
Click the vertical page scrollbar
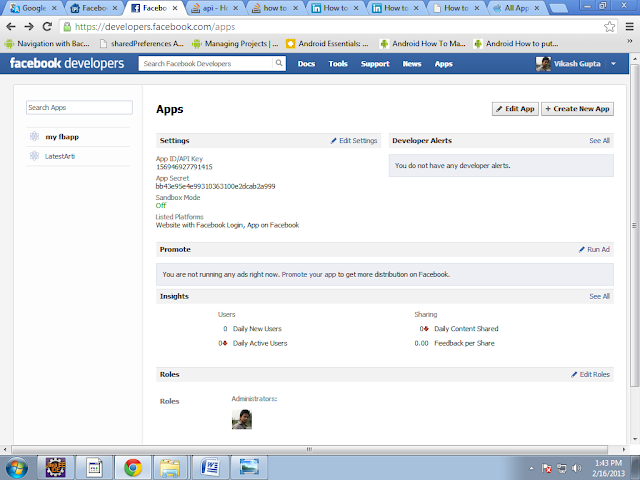click(x=635, y=224)
